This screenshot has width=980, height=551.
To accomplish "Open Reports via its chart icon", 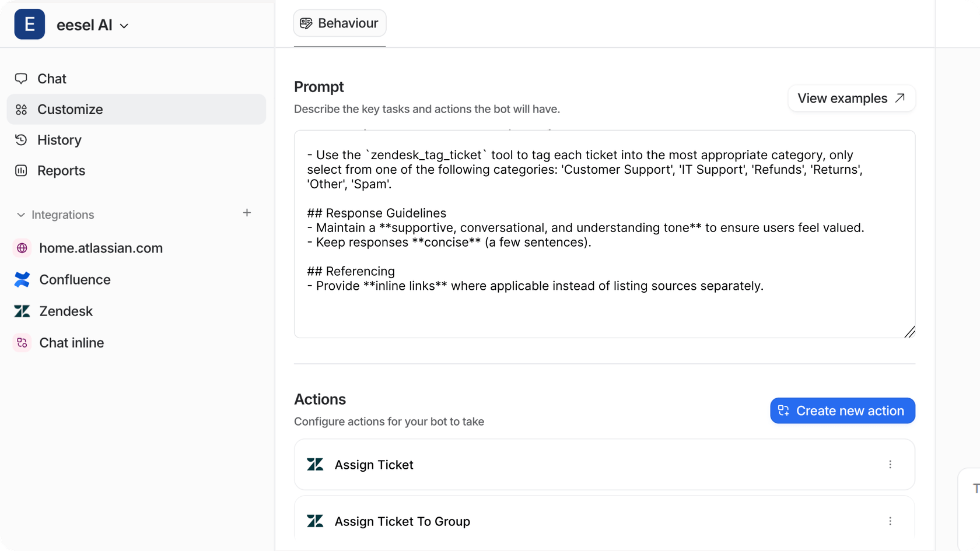I will click(22, 170).
